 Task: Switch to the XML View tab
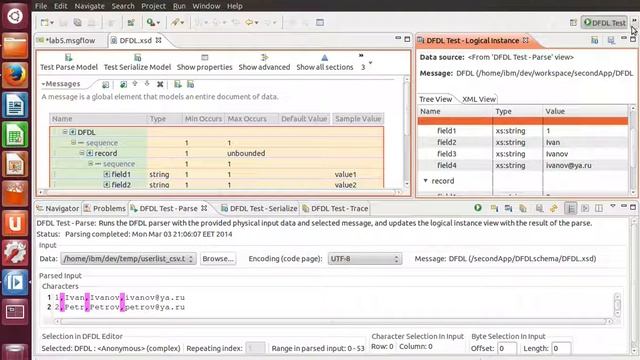point(479,99)
